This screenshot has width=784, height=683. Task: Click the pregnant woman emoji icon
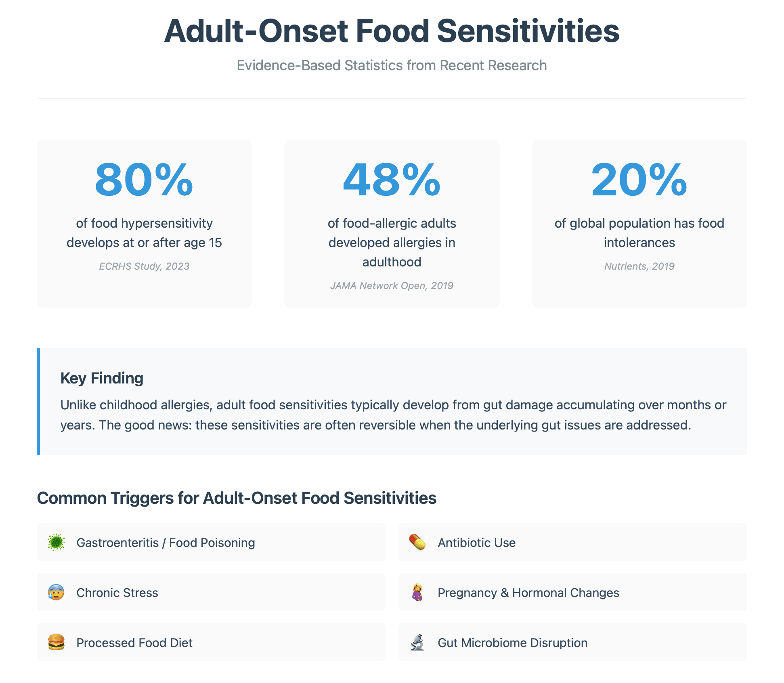pyautogui.click(x=417, y=592)
